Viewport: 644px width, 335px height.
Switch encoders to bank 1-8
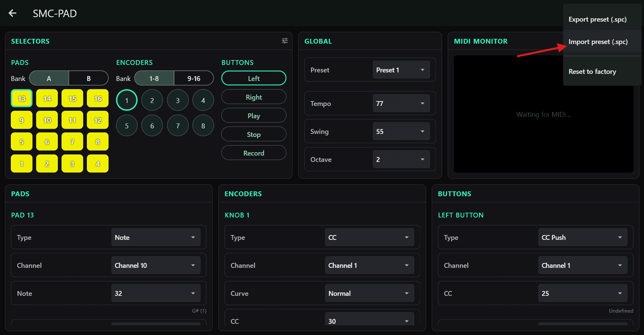pyautogui.click(x=154, y=78)
